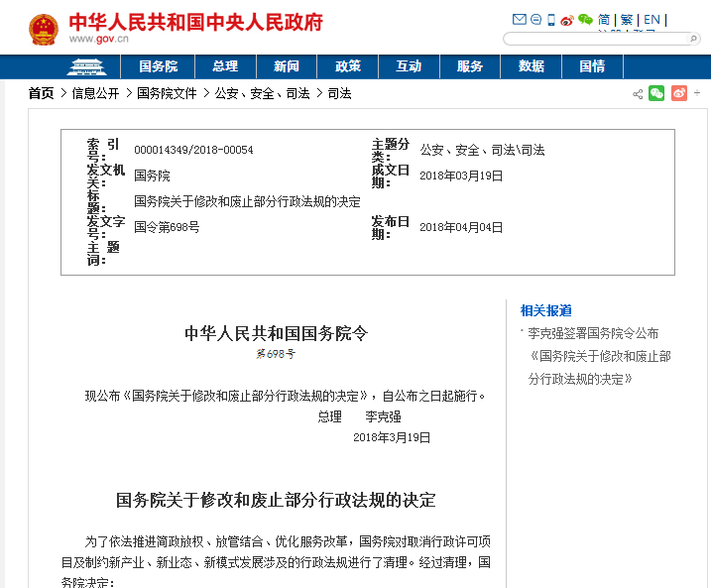
Task: Click 国务院文件 in the breadcrumb
Action: (167, 93)
